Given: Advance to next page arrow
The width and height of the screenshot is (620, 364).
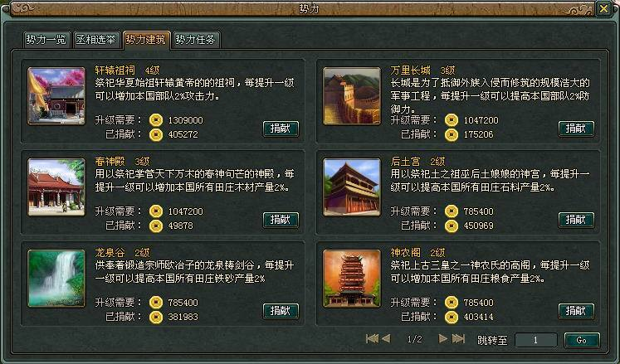Looking at the screenshot, I should (x=443, y=338).
